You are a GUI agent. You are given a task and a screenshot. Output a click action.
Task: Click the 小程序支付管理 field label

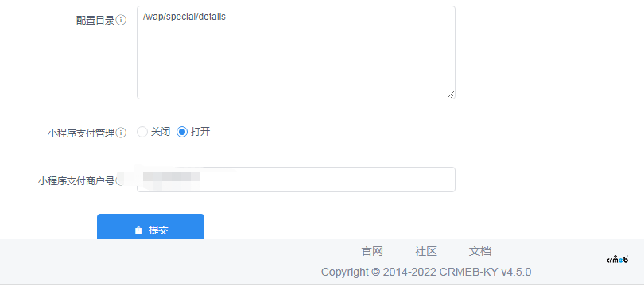point(81,133)
